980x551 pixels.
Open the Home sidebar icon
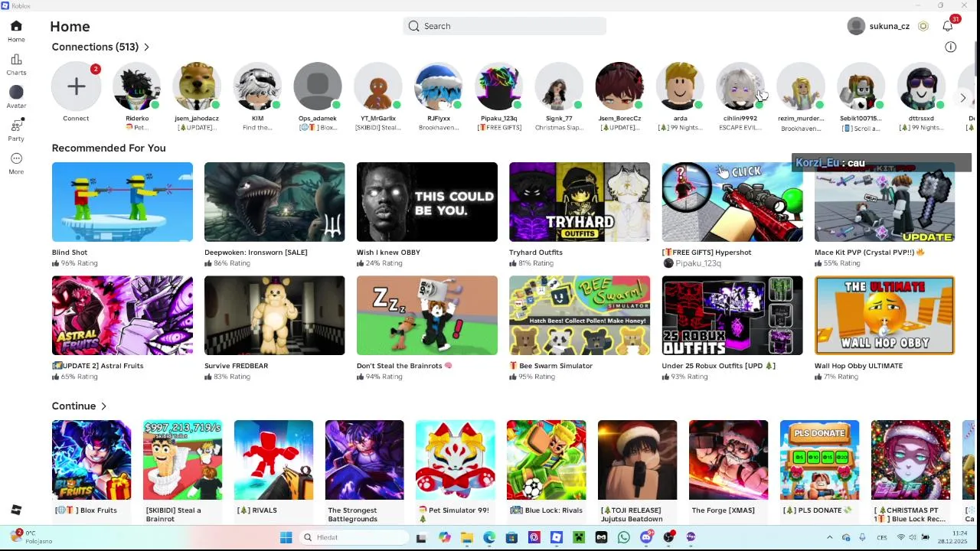(16, 26)
